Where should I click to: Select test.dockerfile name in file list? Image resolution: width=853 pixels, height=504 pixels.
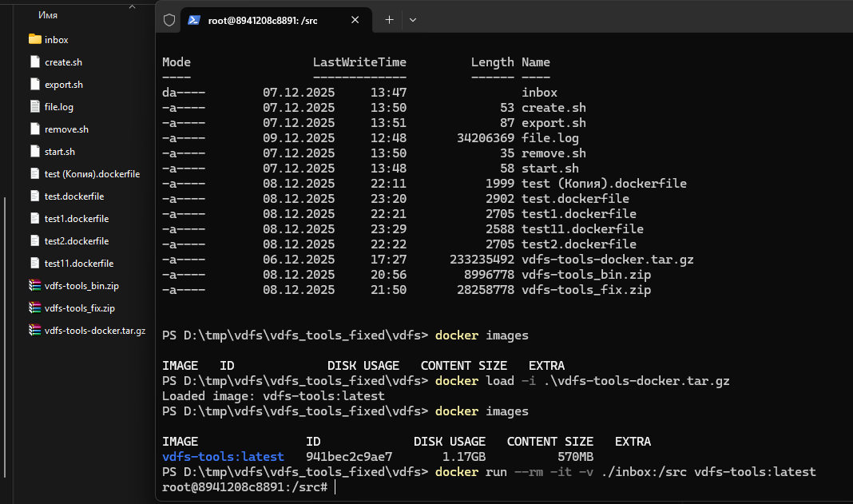tap(74, 196)
